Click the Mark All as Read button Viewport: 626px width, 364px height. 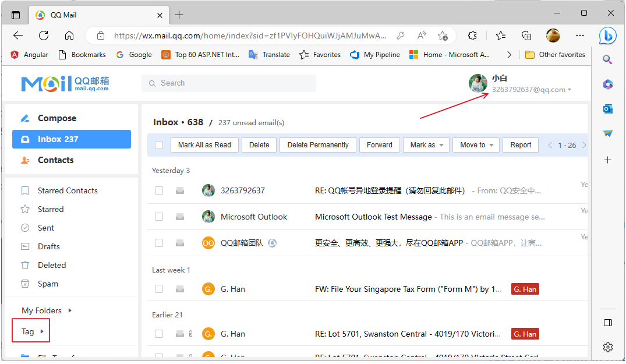[204, 144]
